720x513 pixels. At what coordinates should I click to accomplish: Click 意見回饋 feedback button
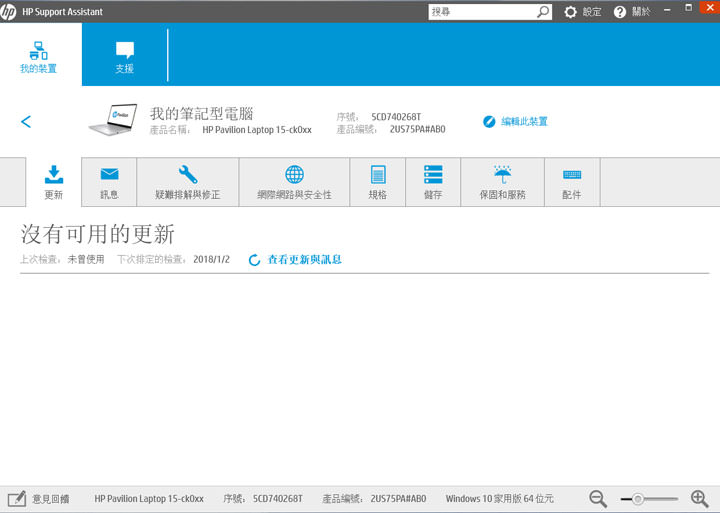pos(40,498)
